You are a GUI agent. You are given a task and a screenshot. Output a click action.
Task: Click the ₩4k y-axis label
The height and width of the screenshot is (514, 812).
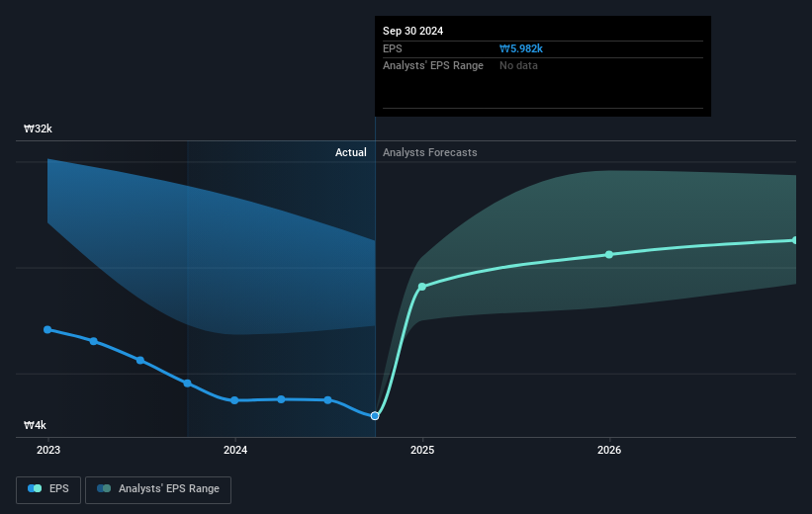(35, 425)
